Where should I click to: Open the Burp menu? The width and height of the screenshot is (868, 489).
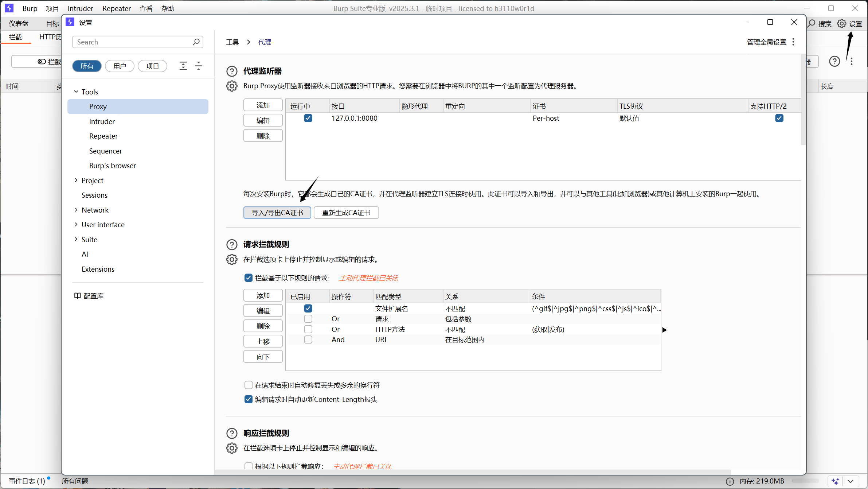[x=30, y=8]
